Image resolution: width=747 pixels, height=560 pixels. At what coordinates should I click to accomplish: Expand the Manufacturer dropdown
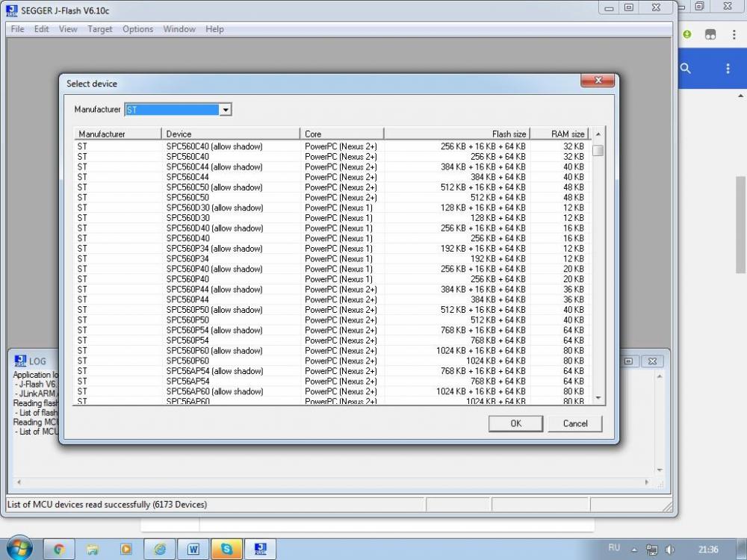[x=226, y=110]
